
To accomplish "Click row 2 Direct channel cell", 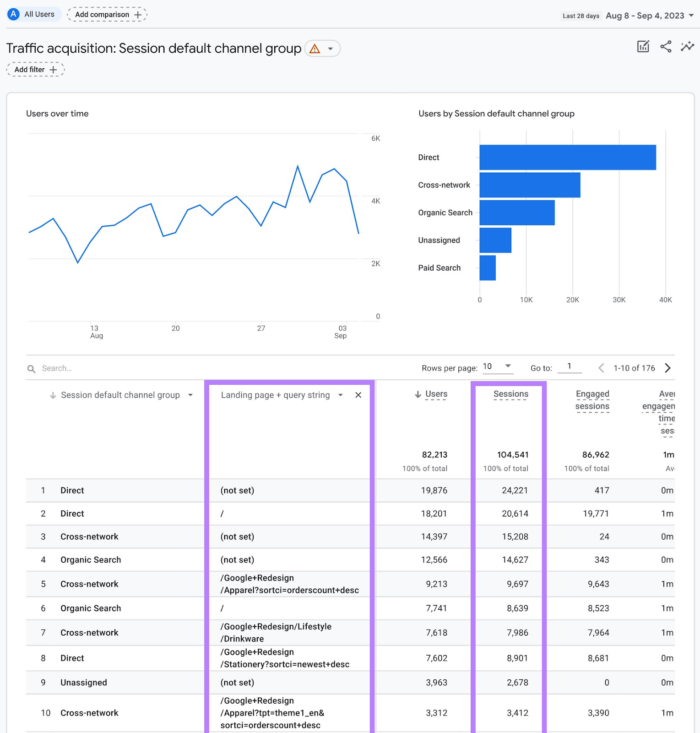I will [x=72, y=514].
